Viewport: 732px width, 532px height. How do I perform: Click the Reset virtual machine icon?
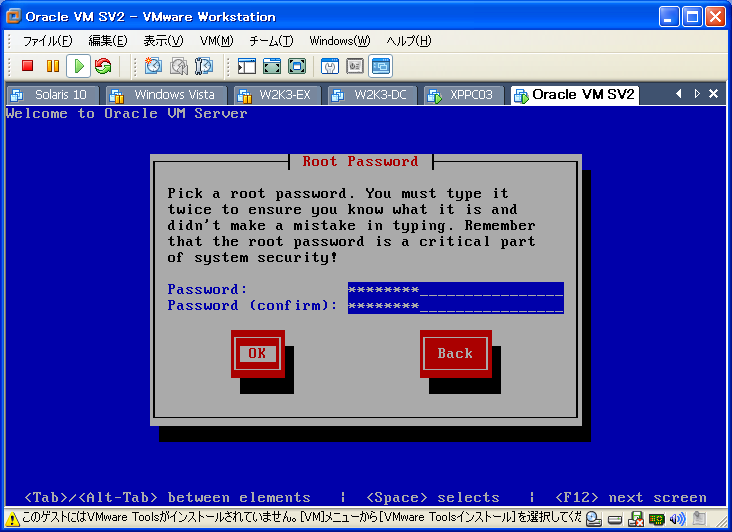pyautogui.click(x=103, y=66)
